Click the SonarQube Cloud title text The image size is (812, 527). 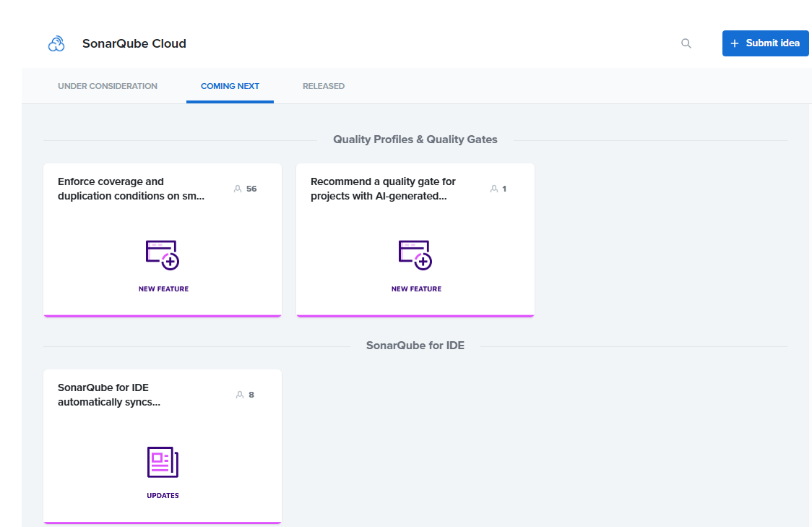coord(134,43)
